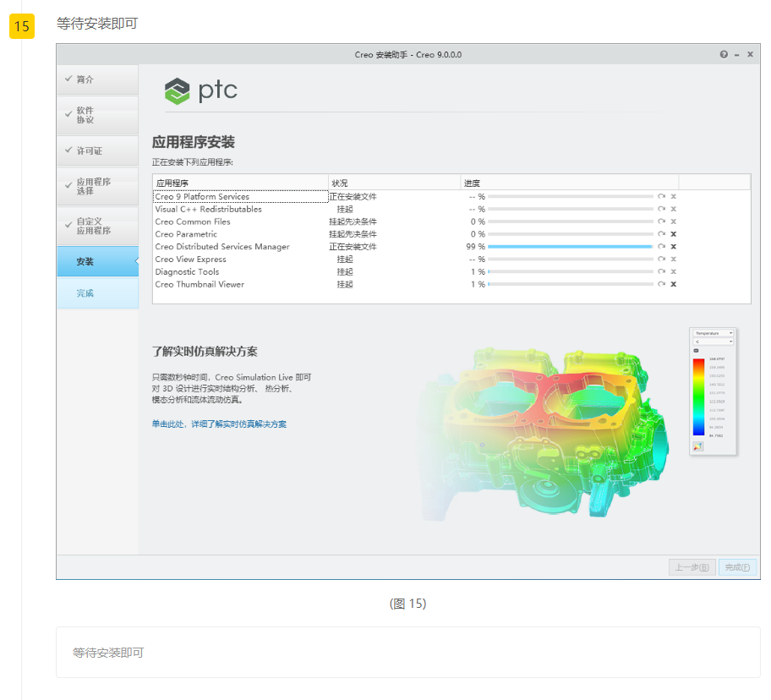Image resolution: width=771 pixels, height=700 pixels.
Task: Retry the Creo Distributed Services Manager install
Action: coord(661,247)
